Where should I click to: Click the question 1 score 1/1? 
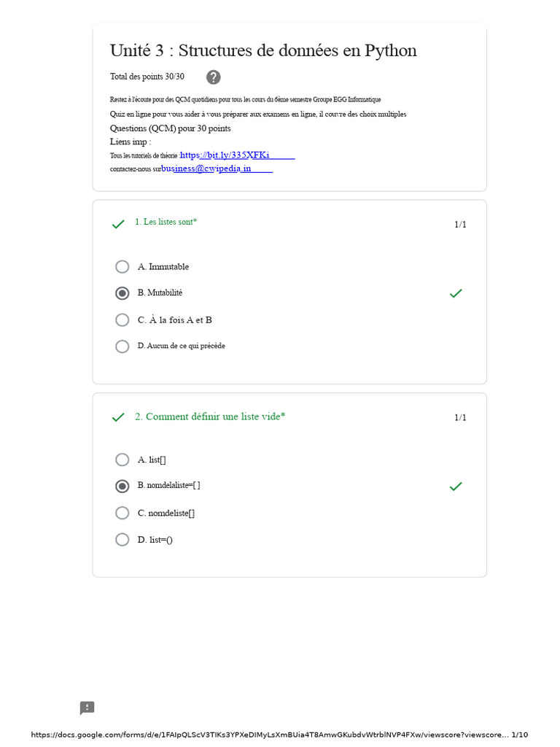(x=461, y=225)
